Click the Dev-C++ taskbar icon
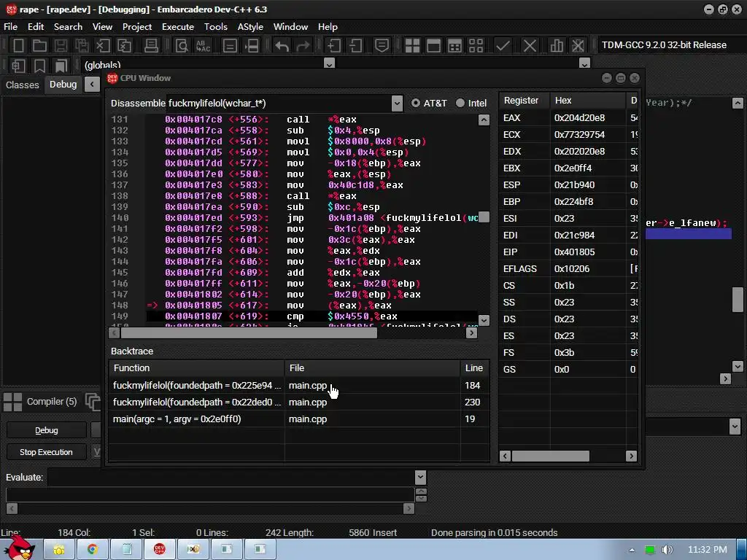 pos(160,550)
